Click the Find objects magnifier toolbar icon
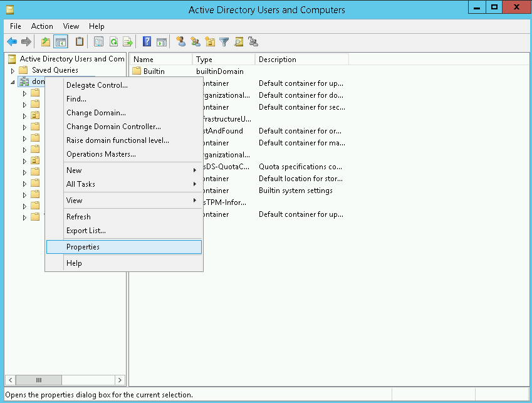This screenshot has width=532, height=403. coord(239,42)
